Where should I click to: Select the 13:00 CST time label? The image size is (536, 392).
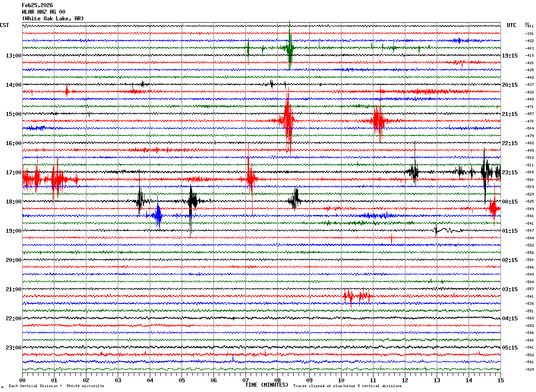click(x=13, y=56)
